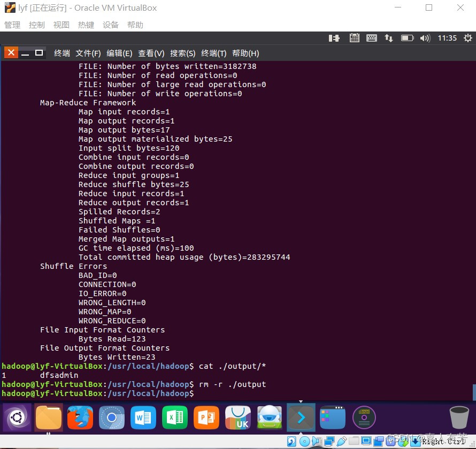
Task: Open the UK software center icon
Action: 238,418
